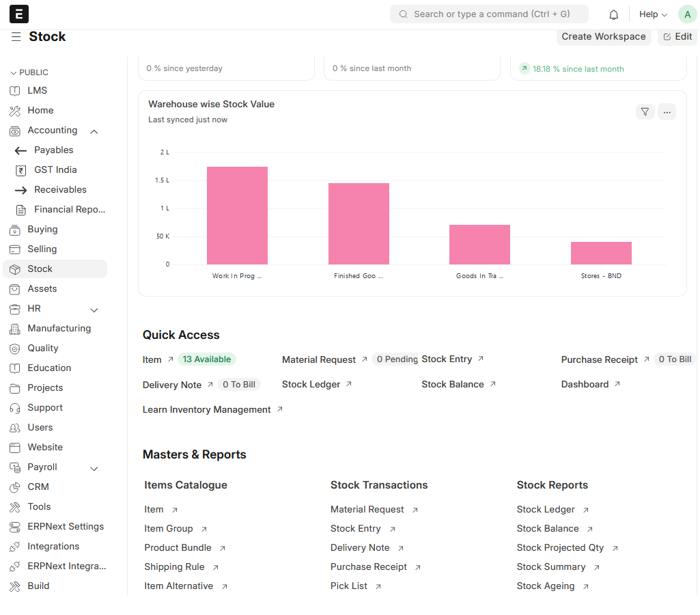Viewport: 700px width, 615px height.
Task: Open the chart three-dots options menu
Action: [667, 112]
